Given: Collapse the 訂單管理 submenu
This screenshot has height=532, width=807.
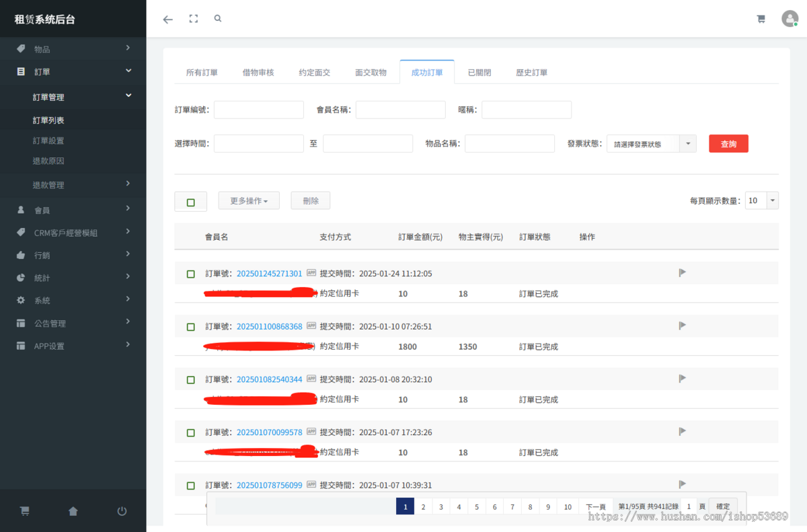Looking at the screenshot, I should [x=73, y=97].
